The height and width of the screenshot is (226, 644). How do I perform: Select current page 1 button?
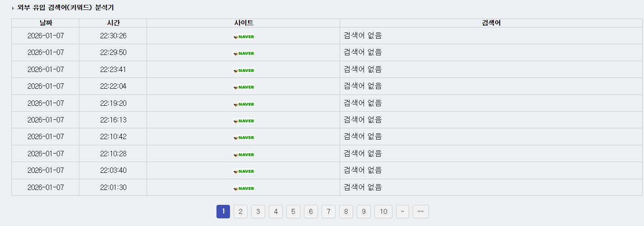[x=223, y=212]
